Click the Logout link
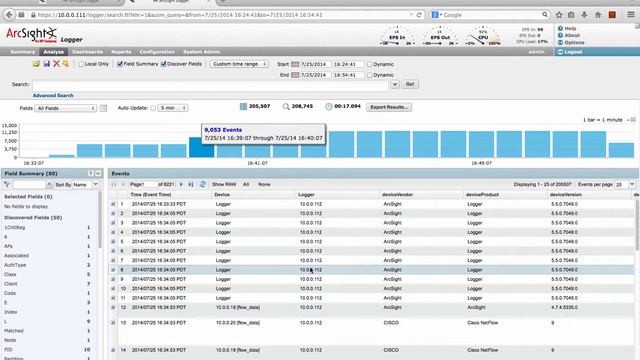640x360 pixels. click(573, 52)
